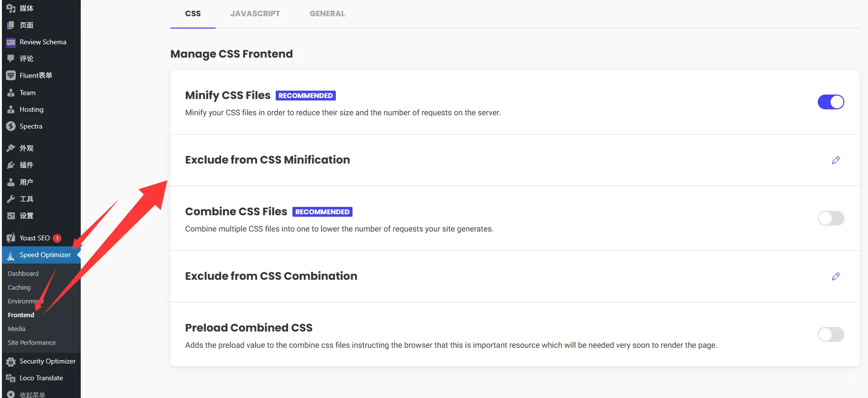Click the Combine CSS Files title
The width and height of the screenshot is (868, 398).
coord(236,211)
